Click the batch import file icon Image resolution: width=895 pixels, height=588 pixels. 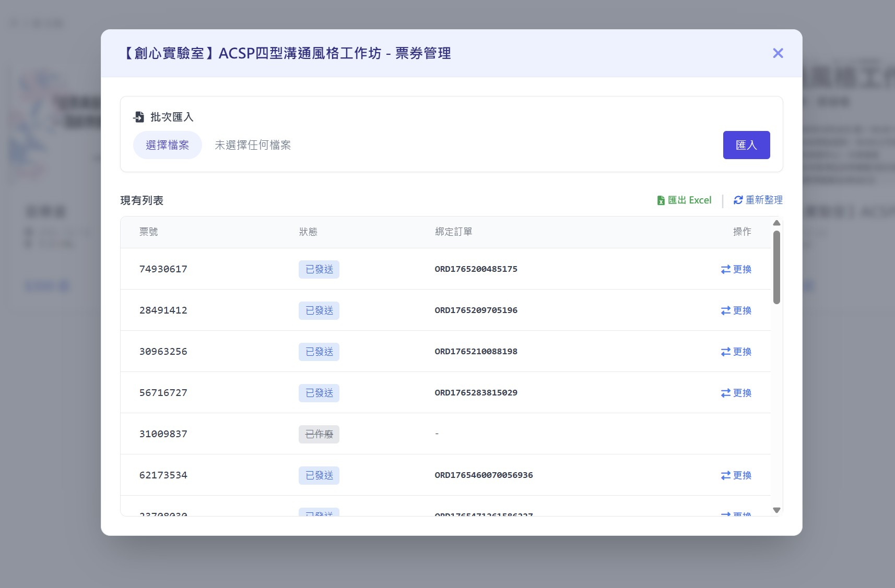tap(139, 117)
